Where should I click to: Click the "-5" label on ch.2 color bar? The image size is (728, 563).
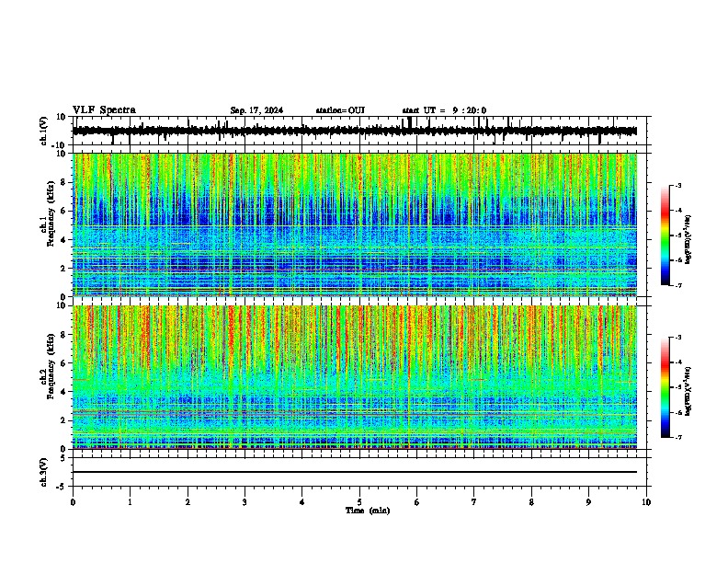click(x=678, y=387)
